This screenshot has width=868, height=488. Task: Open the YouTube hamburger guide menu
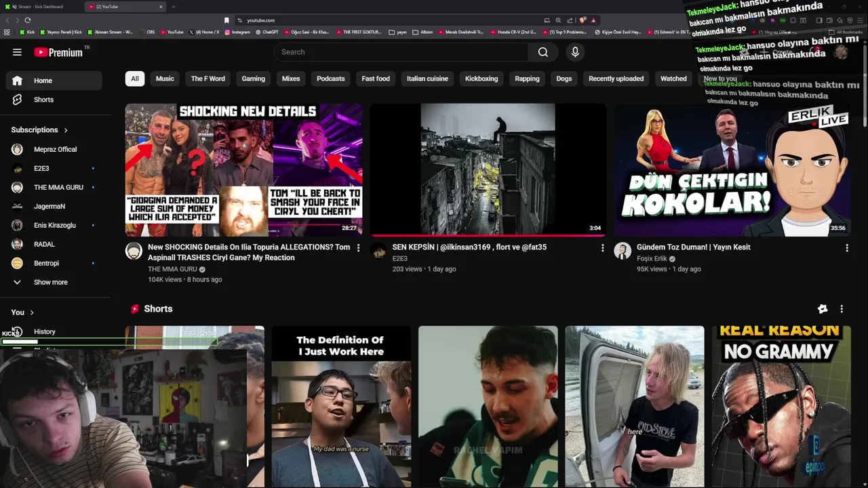[x=17, y=52]
